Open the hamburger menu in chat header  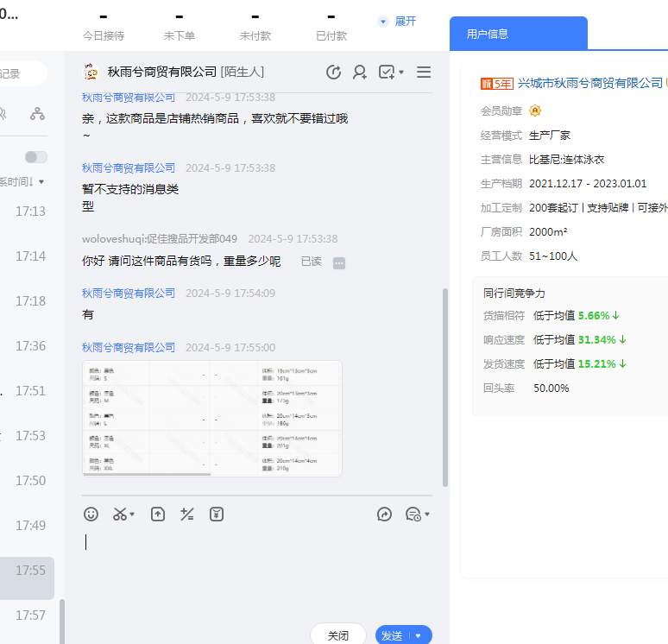(x=424, y=73)
